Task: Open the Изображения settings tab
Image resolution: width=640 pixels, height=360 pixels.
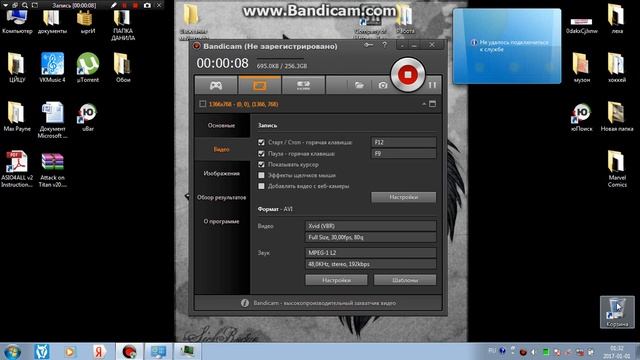Action: point(221,173)
